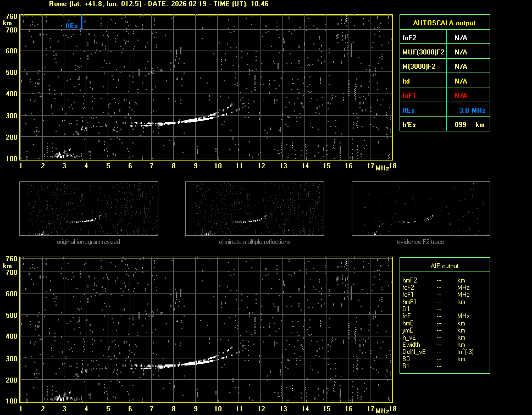
Task: Select the h'Es value 099 km
Action: pyautogui.click(x=469, y=125)
